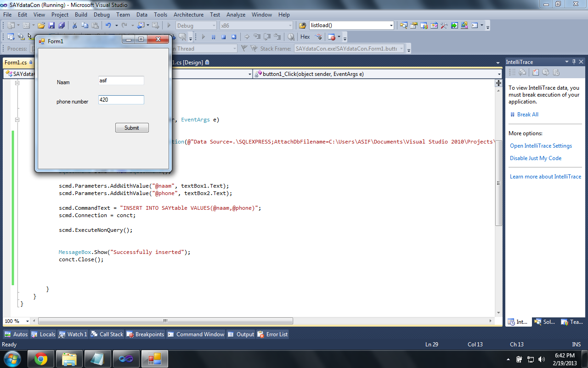The height and width of the screenshot is (368, 588).
Task: Click the Step Over icon
Action: point(267,37)
